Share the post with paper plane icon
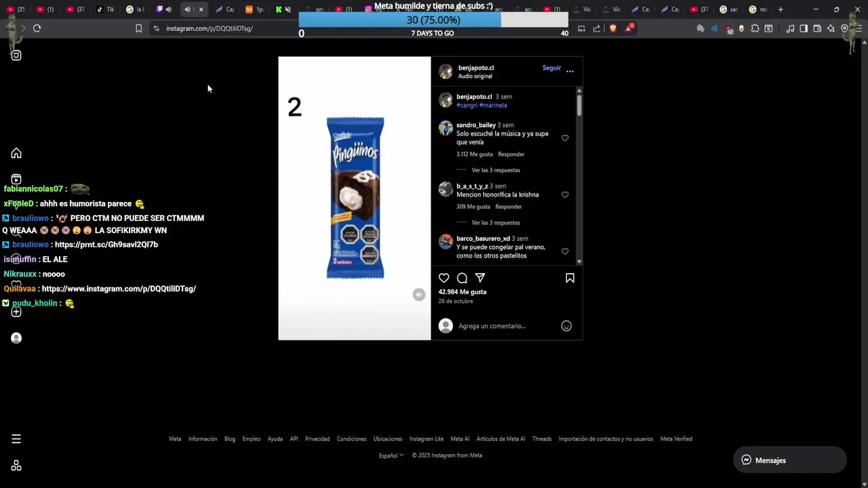This screenshot has height=488, width=868. [x=480, y=278]
